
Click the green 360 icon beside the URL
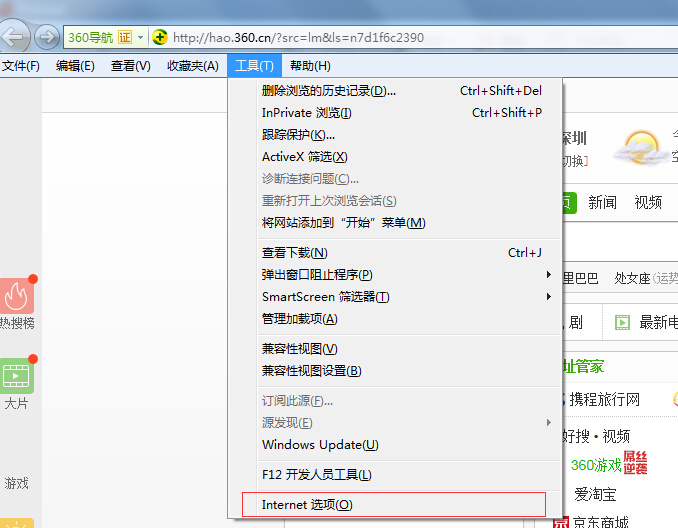pyautogui.click(x=160, y=38)
